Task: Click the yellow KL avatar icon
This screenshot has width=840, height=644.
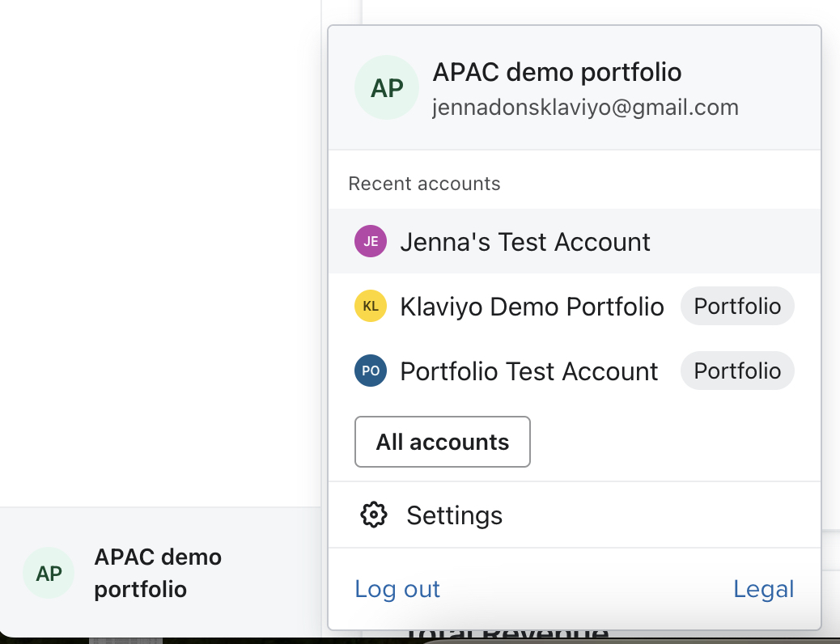Action: coord(370,306)
